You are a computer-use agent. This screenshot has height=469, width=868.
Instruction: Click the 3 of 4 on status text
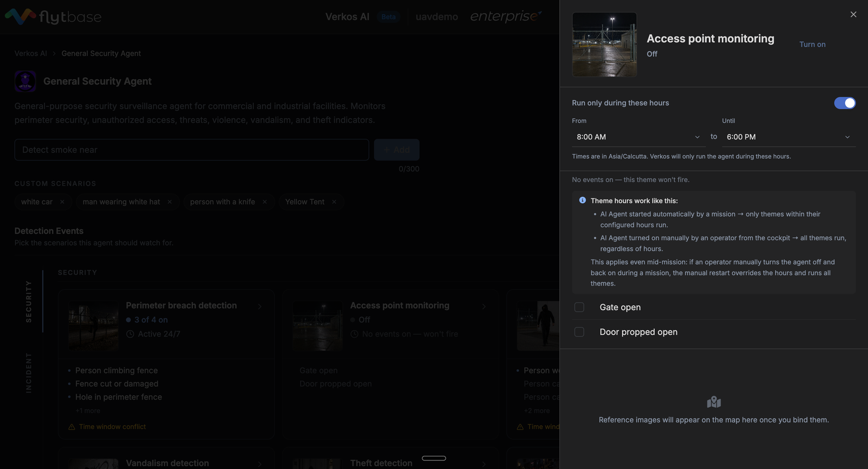pos(151,320)
